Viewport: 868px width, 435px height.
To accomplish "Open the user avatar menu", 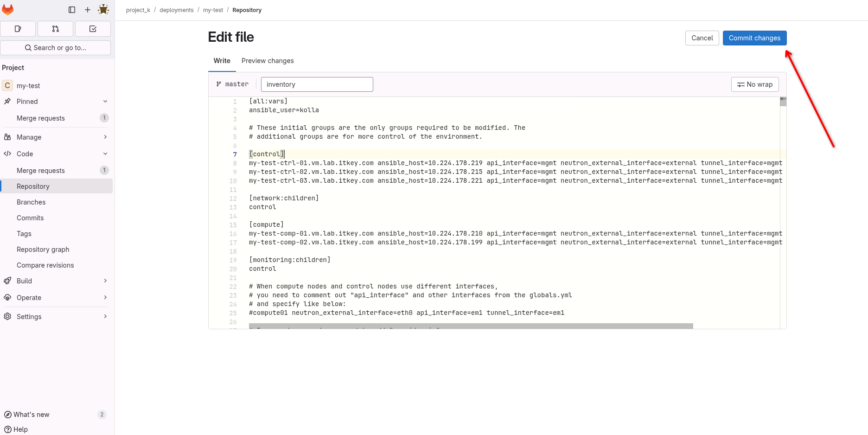I will (x=103, y=10).
